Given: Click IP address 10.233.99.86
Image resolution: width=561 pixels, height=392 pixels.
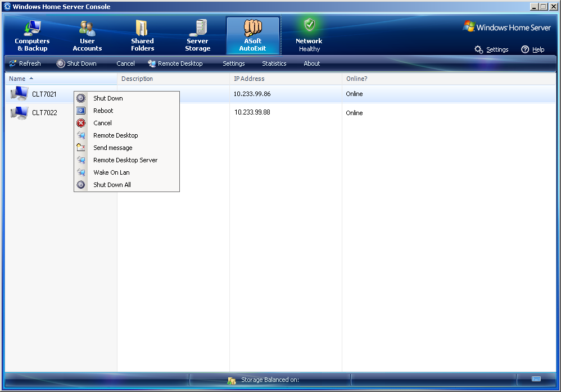Looking at the screenshot, I should click(x=252, y=94).
